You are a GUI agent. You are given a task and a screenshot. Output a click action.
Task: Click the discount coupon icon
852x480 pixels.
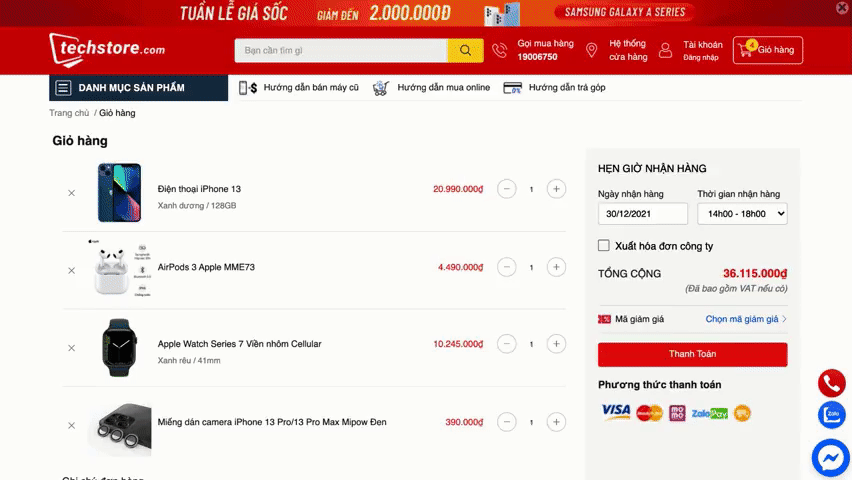pos(604,319)
